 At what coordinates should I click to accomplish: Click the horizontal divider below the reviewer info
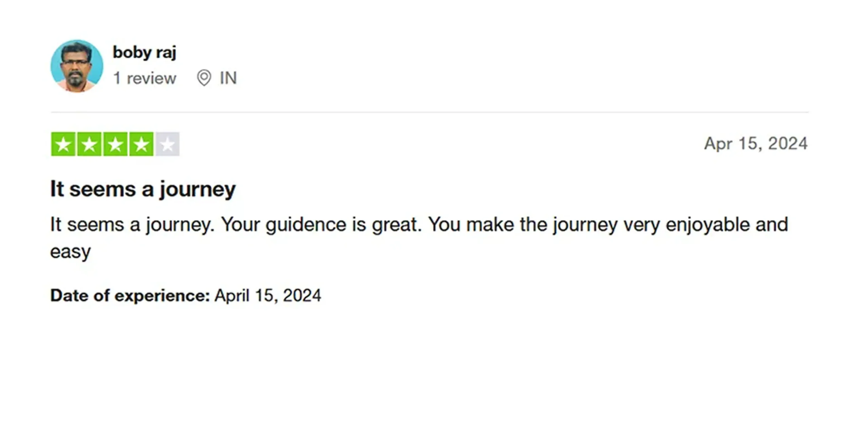point(429,112)
